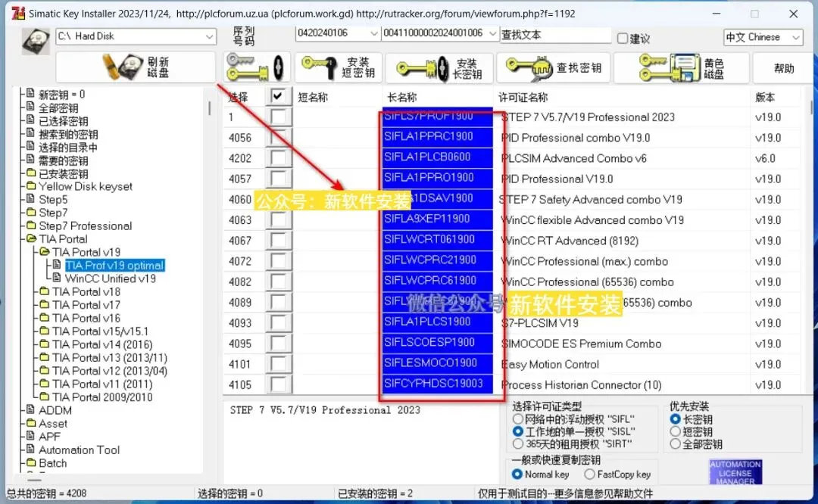The width and height of the screenshot is (818, 504).
Task: Select TIA Prof v19 optimal tree item
Action: click(114, 266)
